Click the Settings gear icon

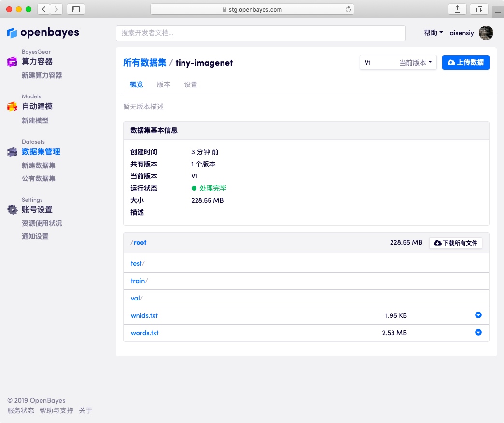coord(12,210)
